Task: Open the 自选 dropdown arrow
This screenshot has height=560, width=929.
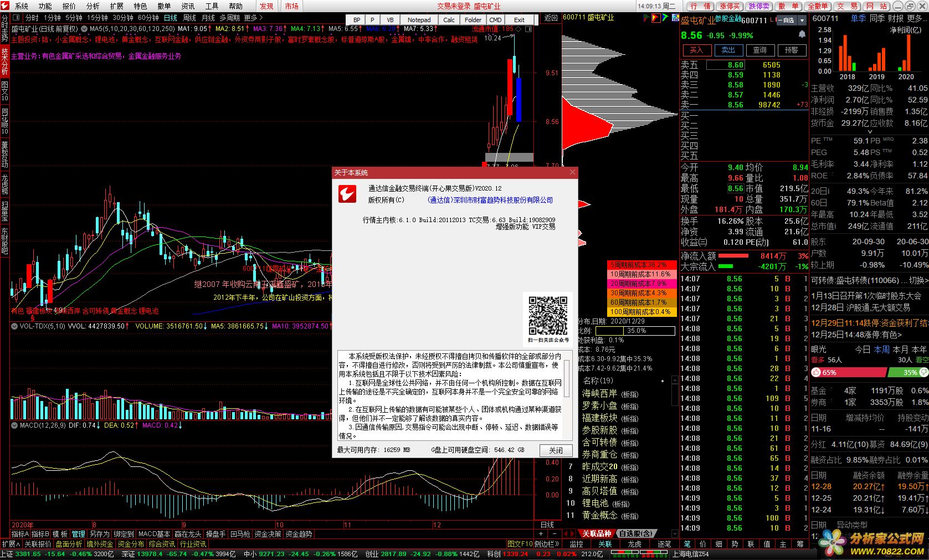Action: 802,20
